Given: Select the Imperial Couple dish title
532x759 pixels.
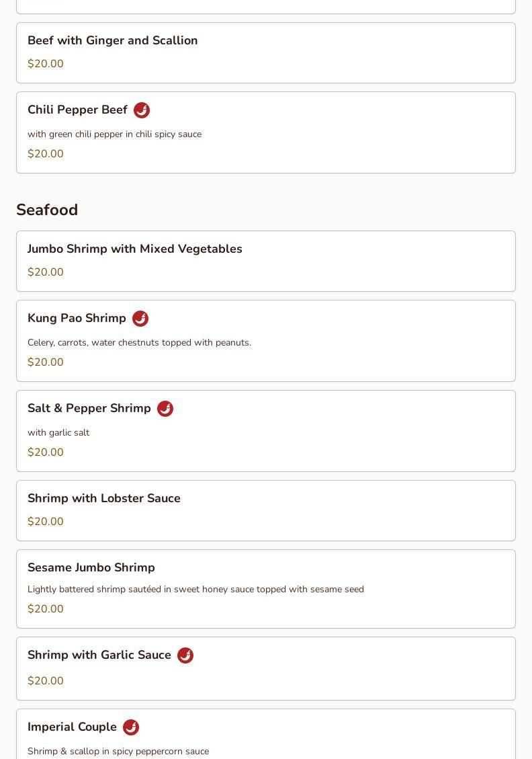Looking at the screenshot, I should click(72, 727).
